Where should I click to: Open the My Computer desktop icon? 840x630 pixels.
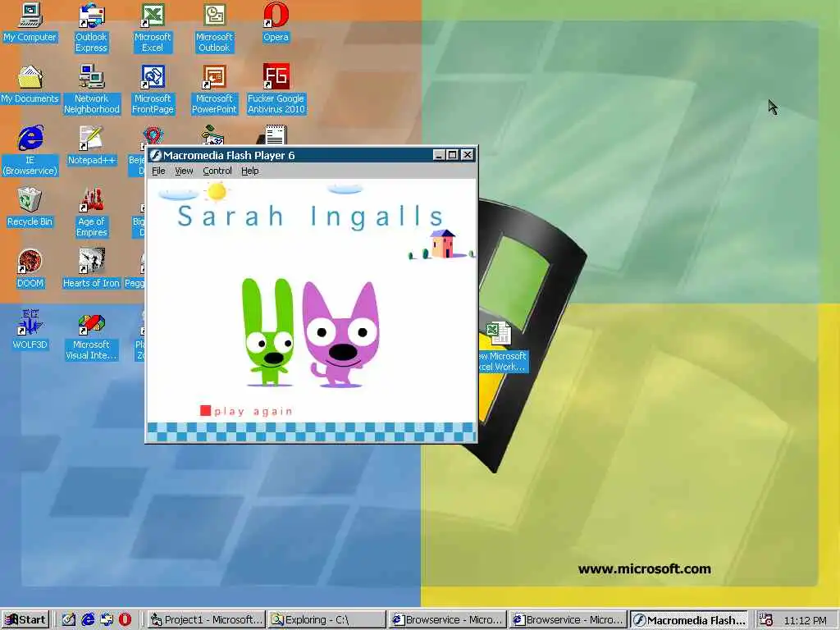click(x=30, y=24)
